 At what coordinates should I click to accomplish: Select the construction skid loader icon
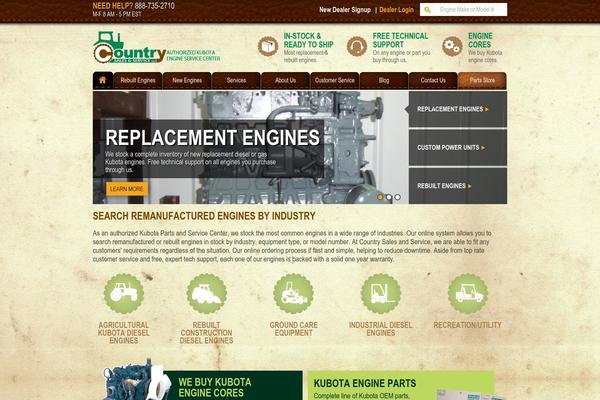(207, 294)
